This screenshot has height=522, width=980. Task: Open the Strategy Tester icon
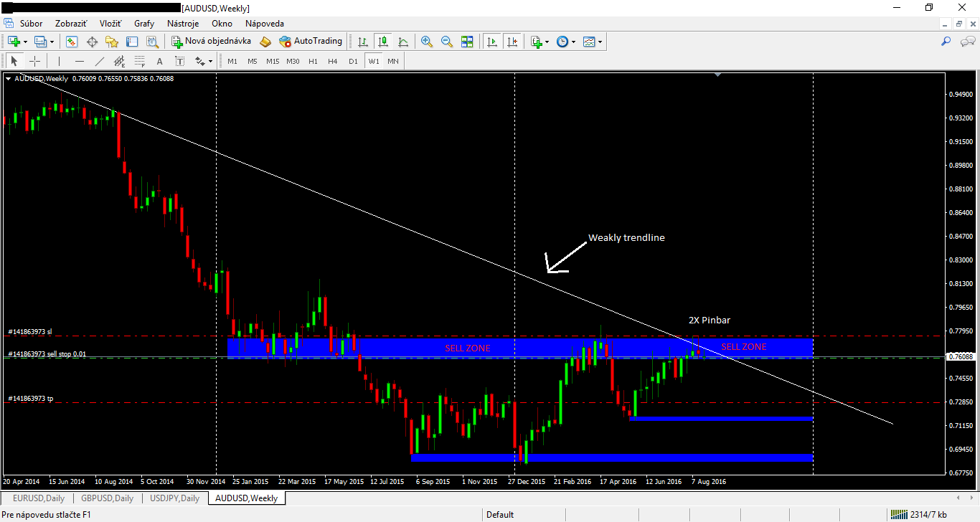(x=152, y=42)
